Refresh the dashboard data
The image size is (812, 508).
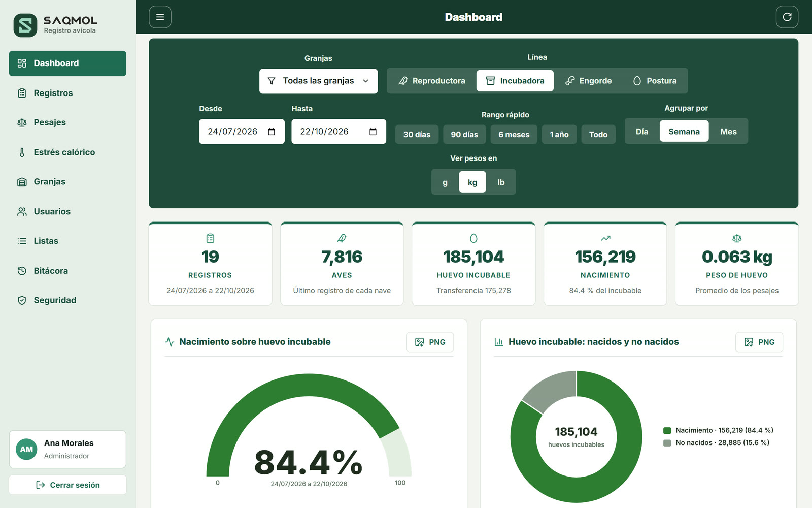[x=787, y=17]
